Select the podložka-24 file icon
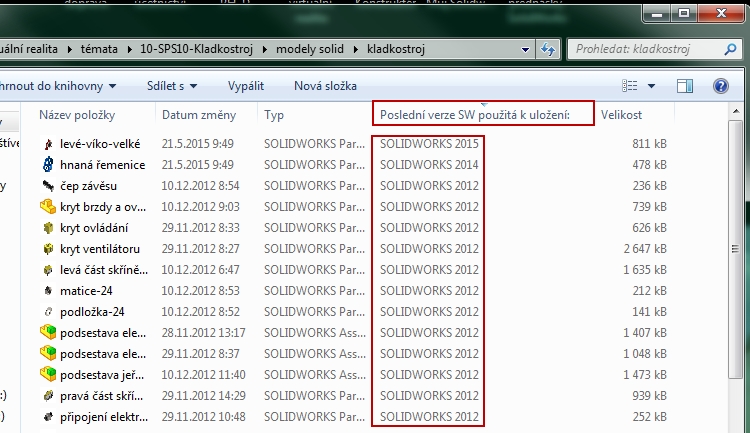750x433 pixels. coord(48,312)
